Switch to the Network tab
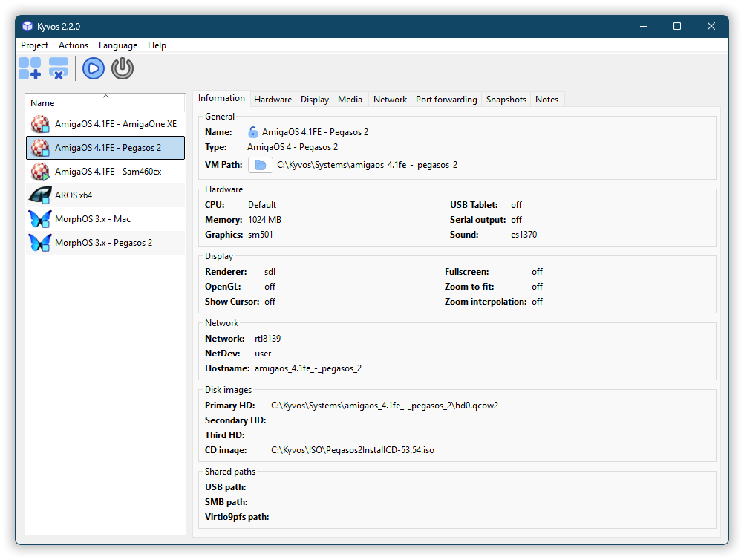This screenshot has height=560, width=744. (x=390, y=100)
